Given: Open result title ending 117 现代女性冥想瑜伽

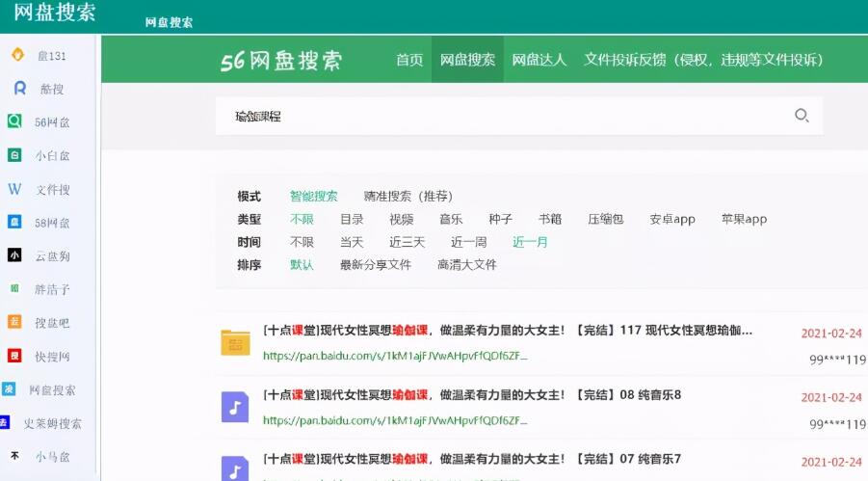Looking at the screenshot, I should [508, 331].
